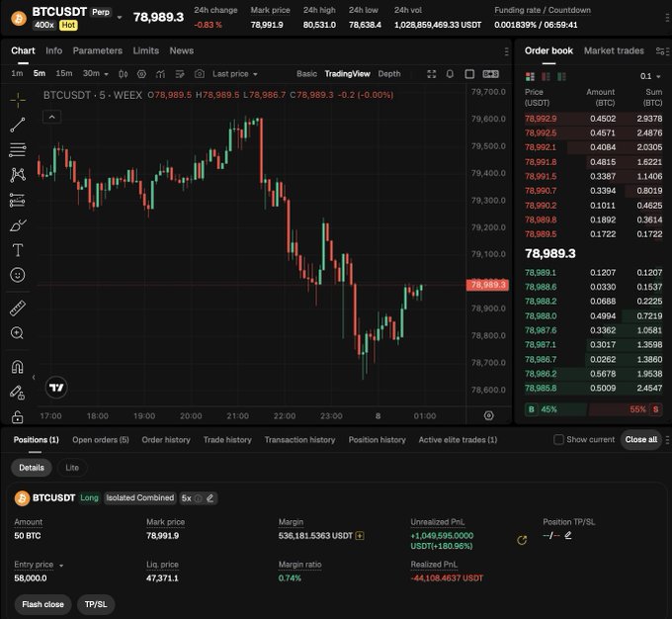Toggle the lock all drawings icon

18,416
